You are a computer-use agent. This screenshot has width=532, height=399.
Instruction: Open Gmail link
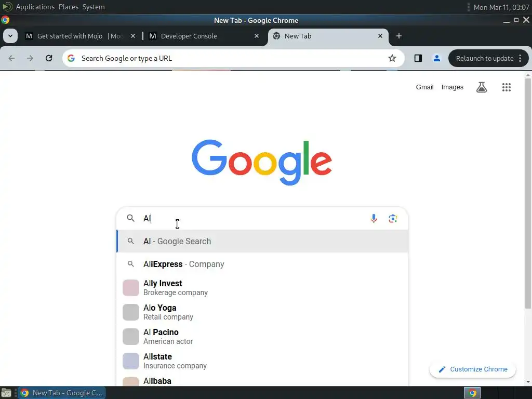[x=424, y=87]
